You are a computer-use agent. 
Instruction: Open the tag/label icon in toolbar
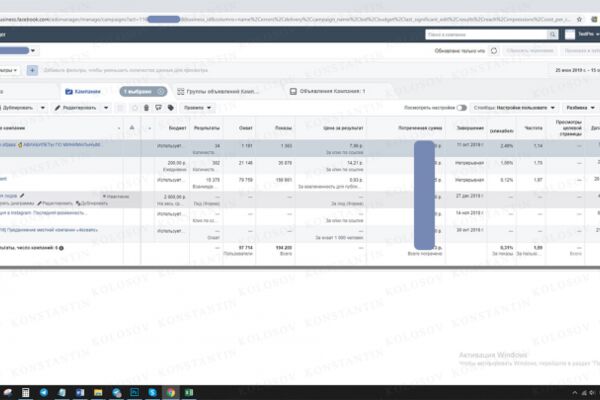coord(171,108)
